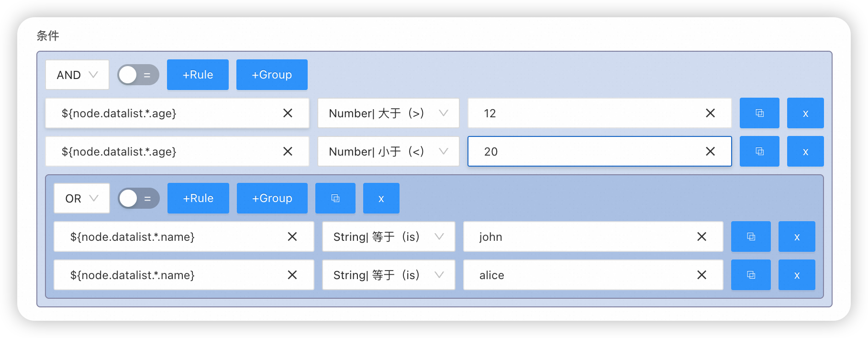Copy the entire OR group
The image size is (868, 338).
point(335,198)
